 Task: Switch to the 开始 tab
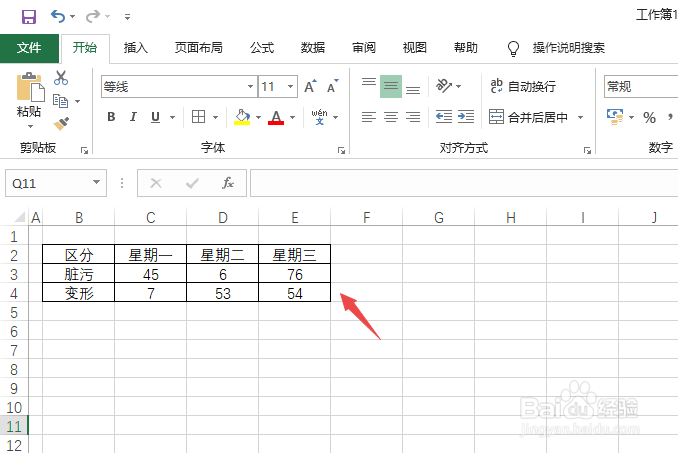pyautogui.click(x=85, y=48)
